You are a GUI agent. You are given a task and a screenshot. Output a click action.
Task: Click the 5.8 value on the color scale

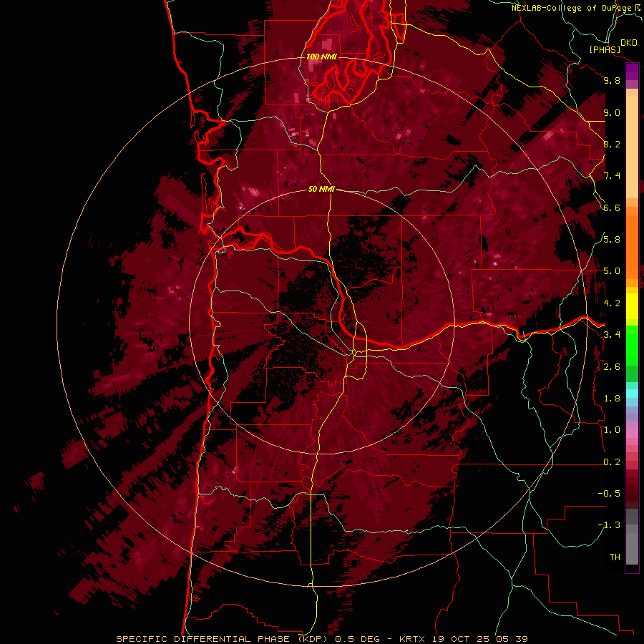612,240
